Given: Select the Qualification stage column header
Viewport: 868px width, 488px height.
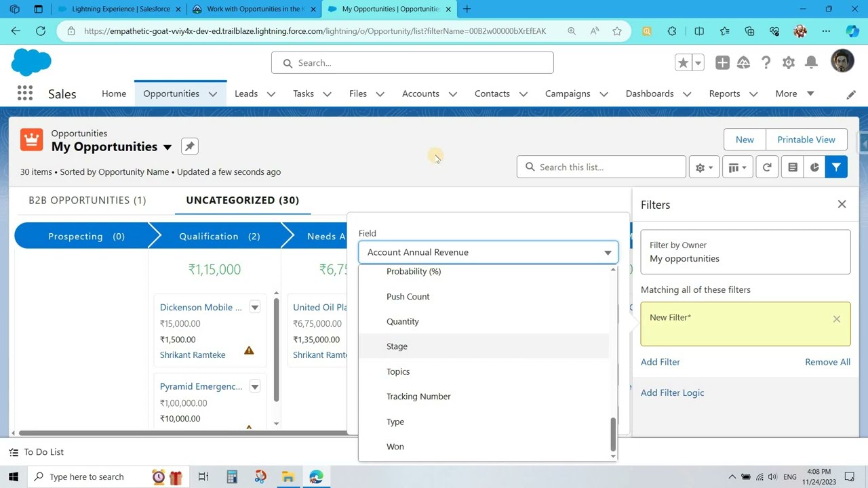Looking at the screenshot, I should (219, 237).
